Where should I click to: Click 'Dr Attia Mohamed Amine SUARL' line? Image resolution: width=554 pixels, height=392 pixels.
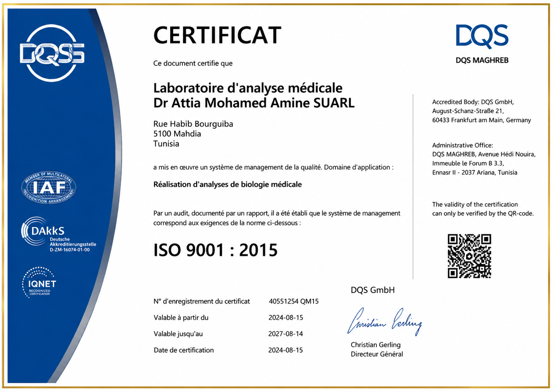(254, 103)
